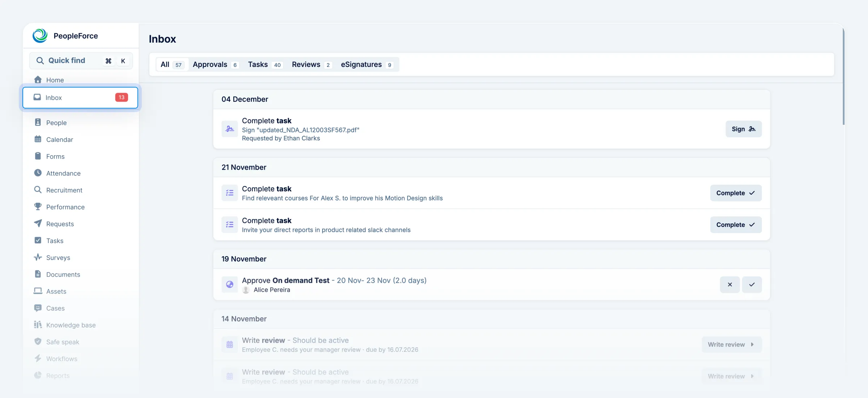Complete the slack channels invite task
The width and height of the screenshot is (868, 398).
click(736, 225)
